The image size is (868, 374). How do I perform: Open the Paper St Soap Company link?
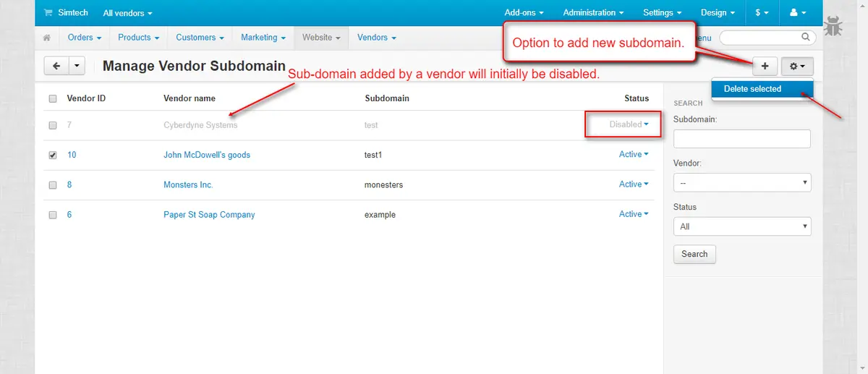pyautogui.click(x=209, y=215)
